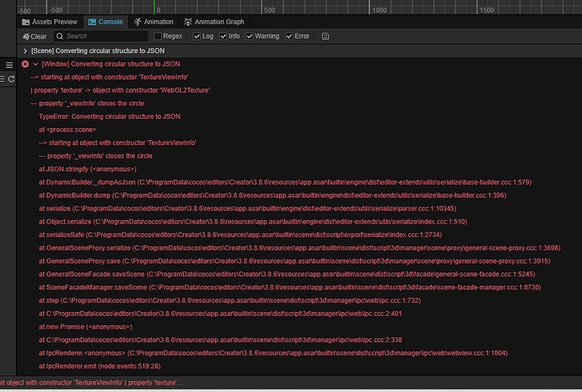
Task: Click the Assets Preview folder icon
Action: click(25, 22)
